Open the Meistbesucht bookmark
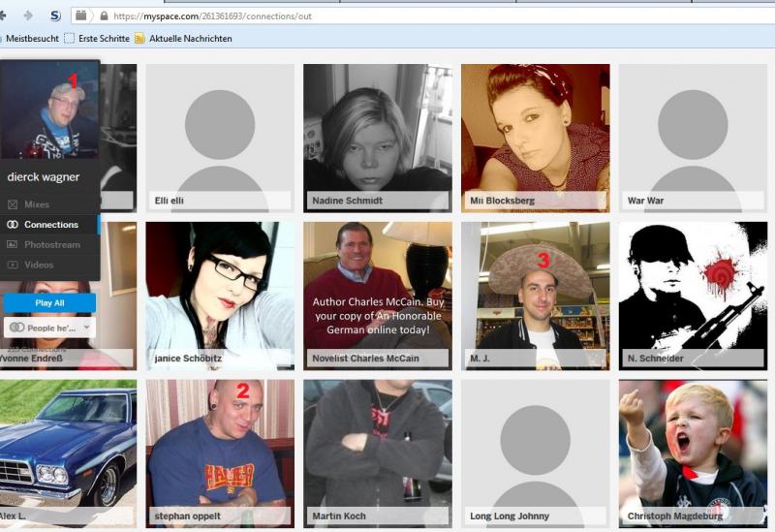The width and height of the screenshot is (775, 532). point(32,38)
